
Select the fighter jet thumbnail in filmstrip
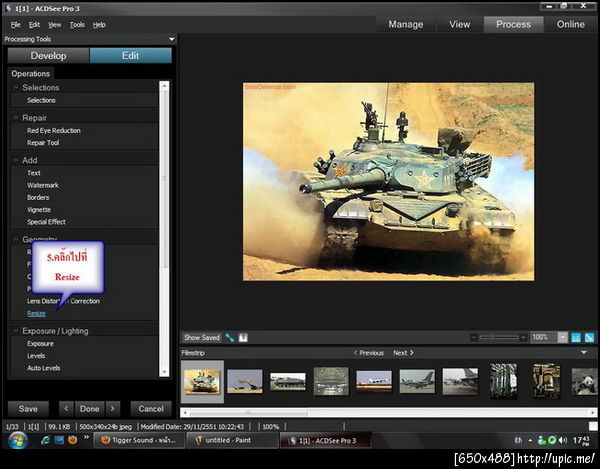pyautogui.click(x=417, y=381)
